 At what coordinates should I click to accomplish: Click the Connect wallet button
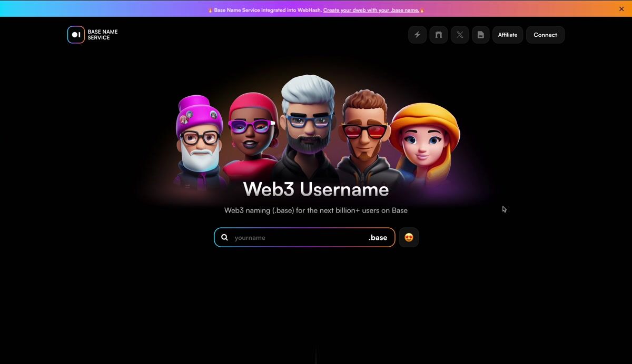[545, 35]
